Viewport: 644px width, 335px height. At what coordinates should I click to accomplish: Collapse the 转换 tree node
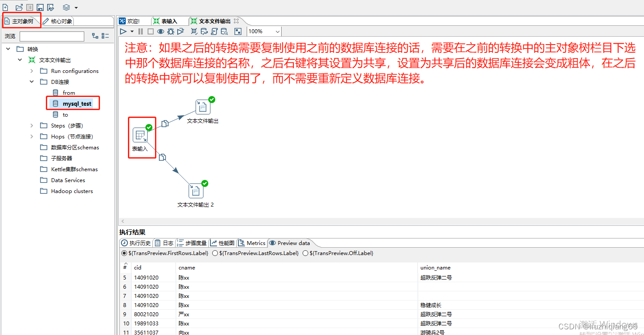(8, 49)
